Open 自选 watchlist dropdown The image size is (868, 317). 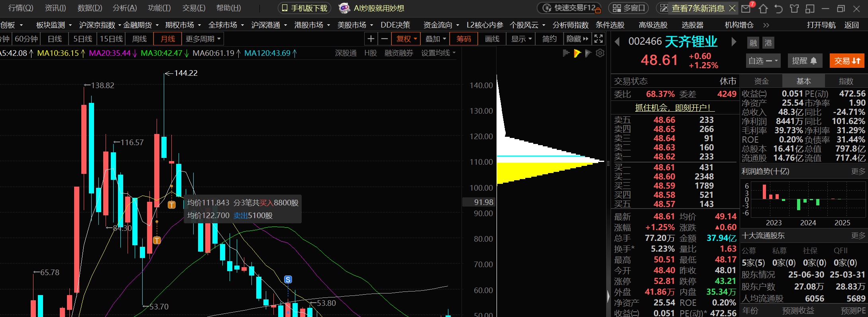click(x=763, y=61)
